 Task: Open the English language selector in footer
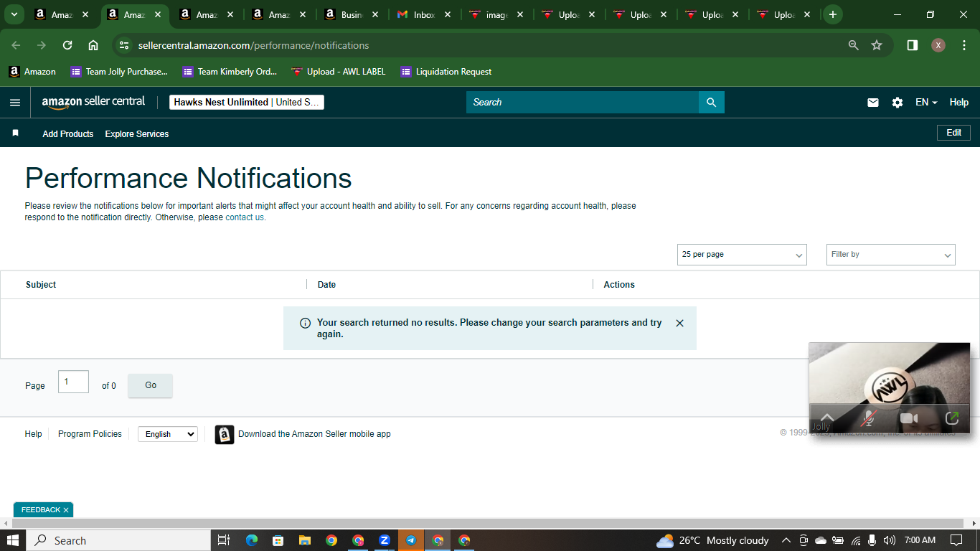tap(168, 434)
